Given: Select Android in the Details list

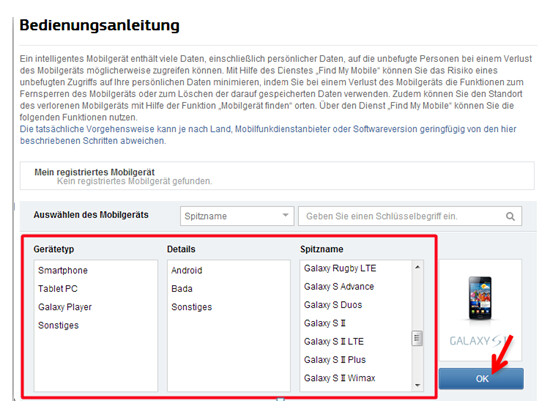Looking at the screenshot, I should (x=186, y=270).
